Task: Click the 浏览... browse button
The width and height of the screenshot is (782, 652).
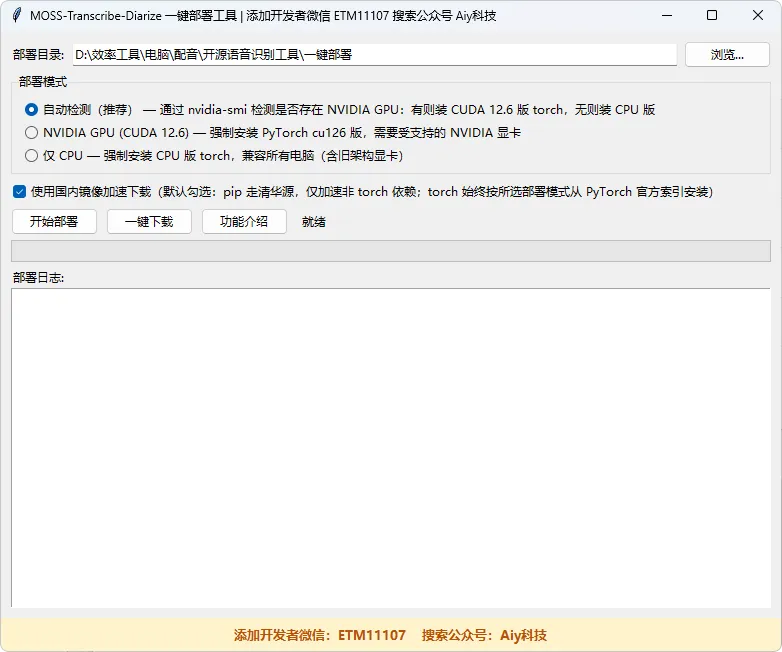Action: 727,54
